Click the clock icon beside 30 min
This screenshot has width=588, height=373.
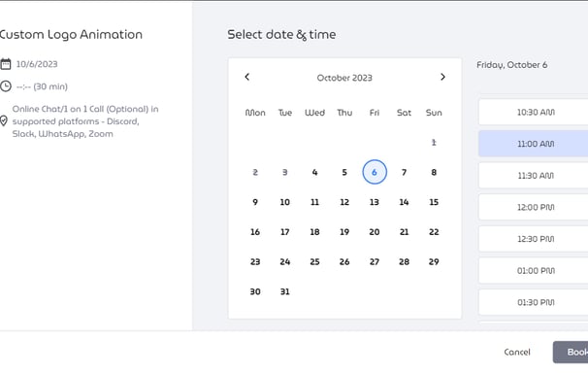point(6,86)
